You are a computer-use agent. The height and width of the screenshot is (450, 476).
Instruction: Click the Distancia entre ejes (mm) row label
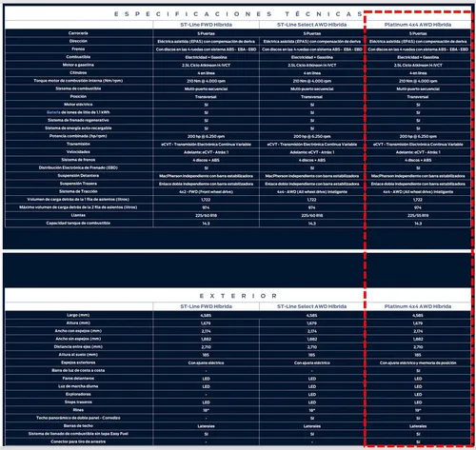tap(78, 347)
